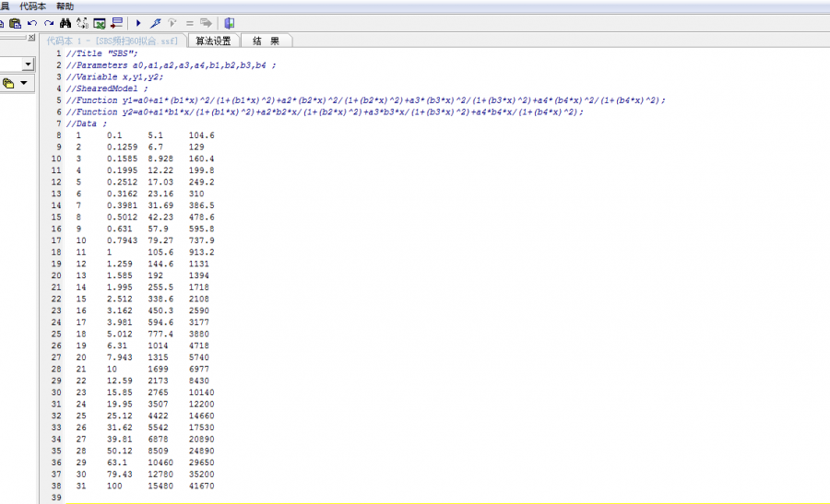
Task: Click value 63.1 in data row 29
Action: (117, 463)
